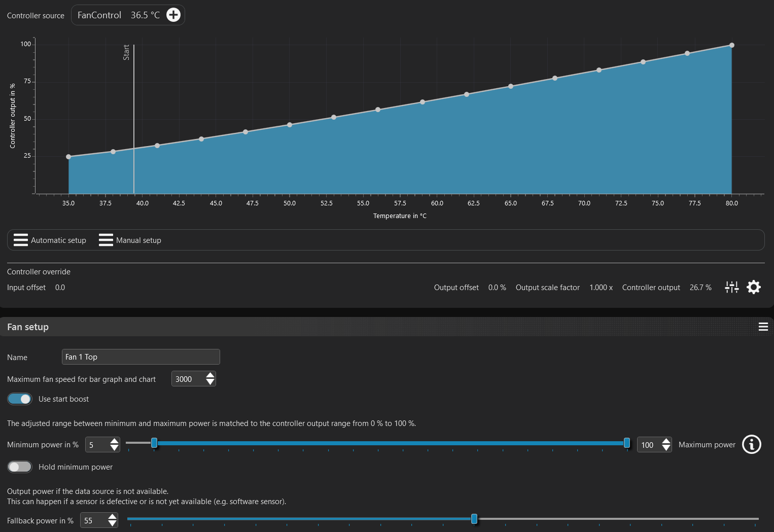
Task: Disable the Use start boost toggle
Action: pos(20,399)
